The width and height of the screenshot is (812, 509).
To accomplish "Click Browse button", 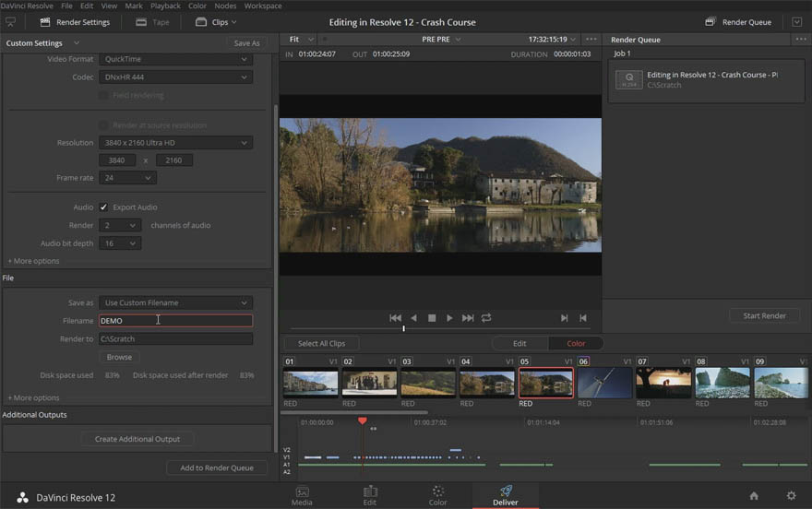I will pyautogui.click(x=119, y=358).
